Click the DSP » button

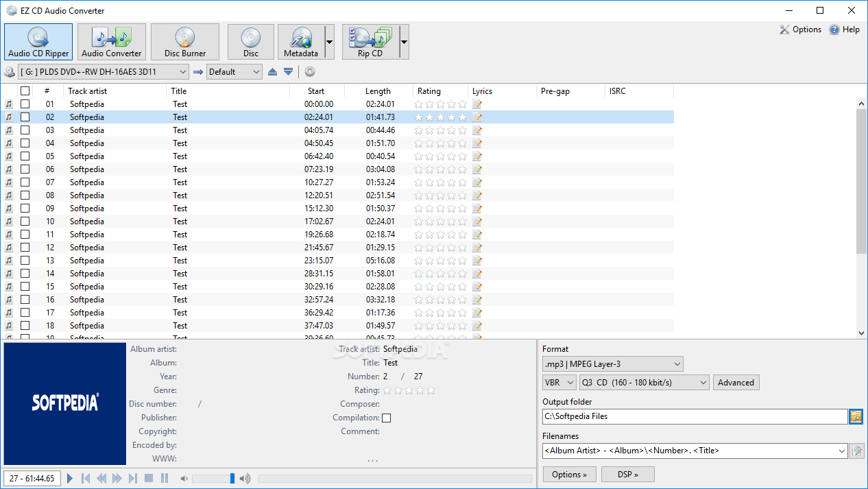[628, 474]
